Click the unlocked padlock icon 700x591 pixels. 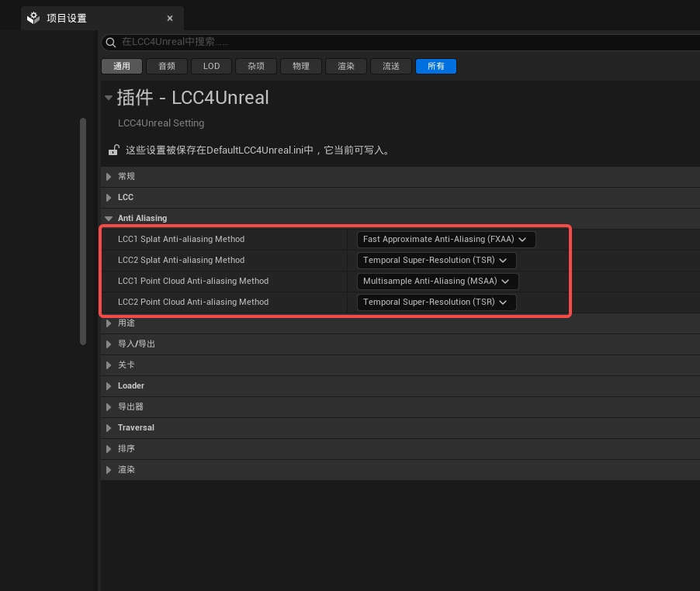pyautogui.click(x=114, y=150)
